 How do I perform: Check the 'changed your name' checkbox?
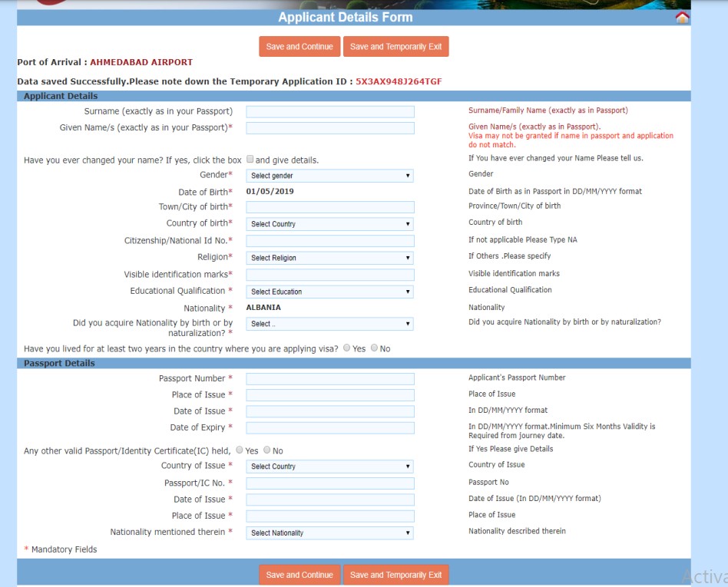pyautogui.click(x=250, y=160)
